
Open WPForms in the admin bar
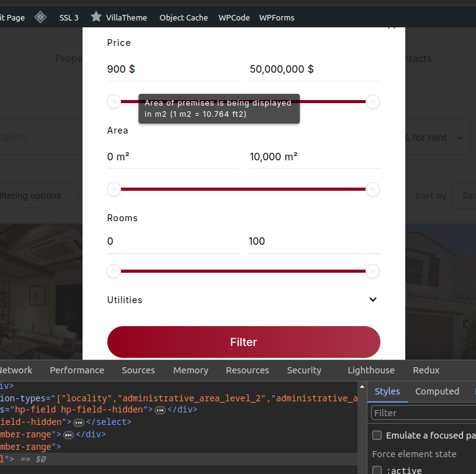pos(276,17)
